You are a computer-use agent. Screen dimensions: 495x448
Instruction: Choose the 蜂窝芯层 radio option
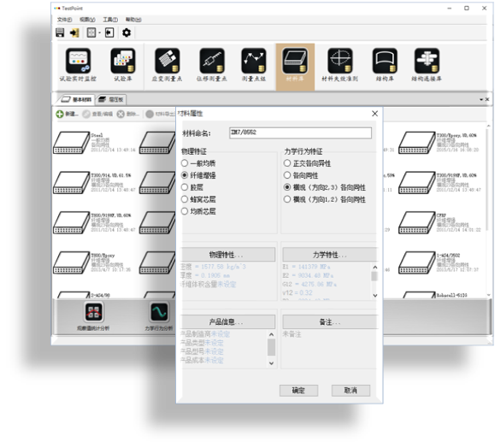pyautogui.click(x=185, y=199)
